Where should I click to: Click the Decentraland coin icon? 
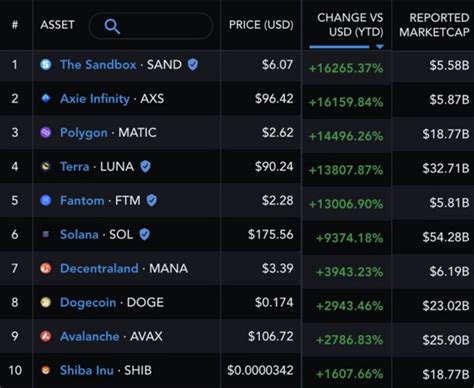pyautogui.click(x=46, y=268)
